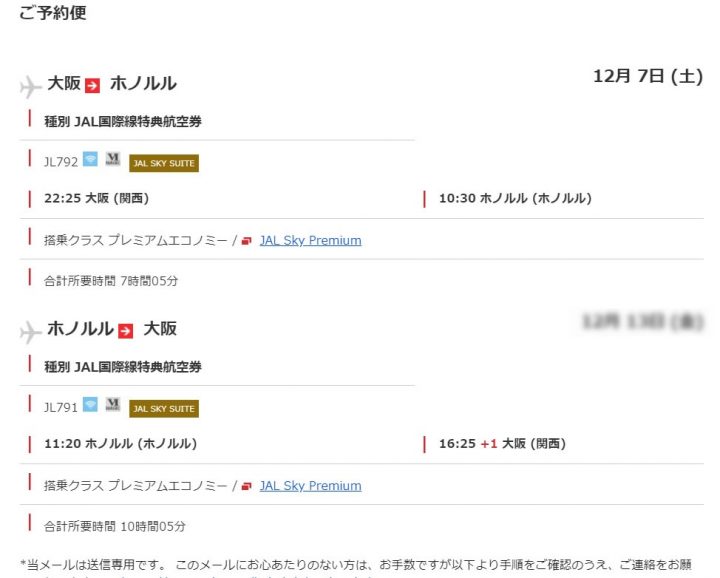This screenshot has height=578, width=720.
Task: Click the JAL SKY SUITE badge for JL792
Action: (x=164, y=163)
